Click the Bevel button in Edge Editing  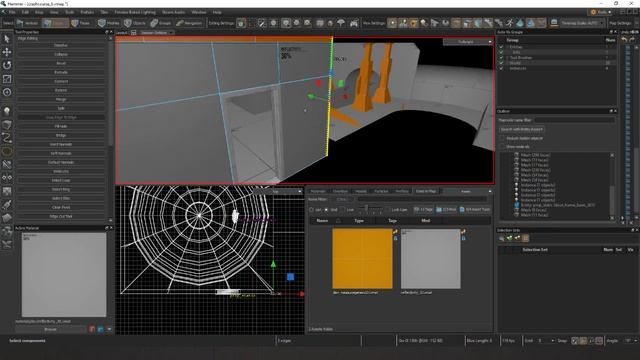(x=61, y=63)
